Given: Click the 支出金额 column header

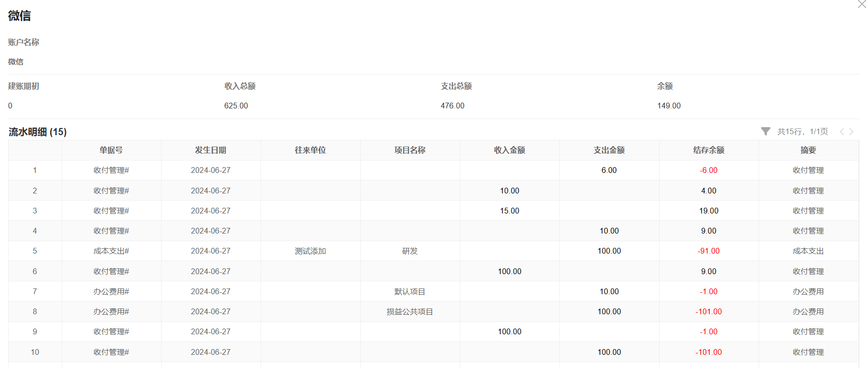Looking at the screenshot, I should coord(609,150).
